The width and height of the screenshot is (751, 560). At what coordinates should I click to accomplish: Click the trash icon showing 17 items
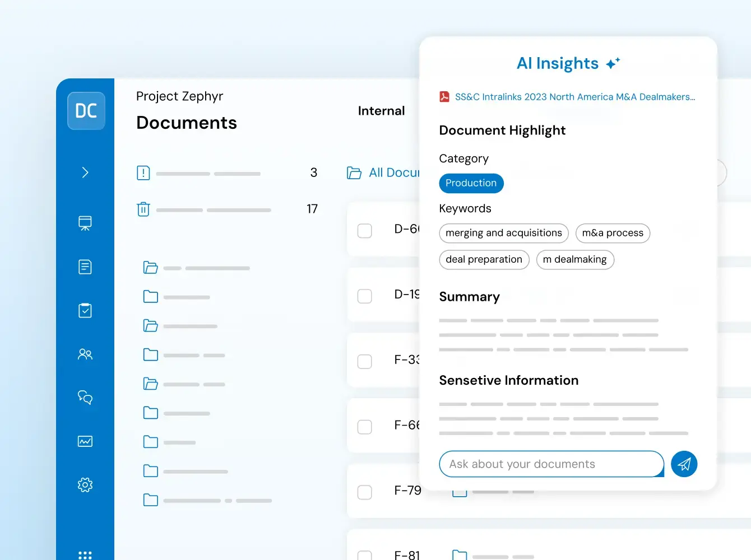pos(143,209)
